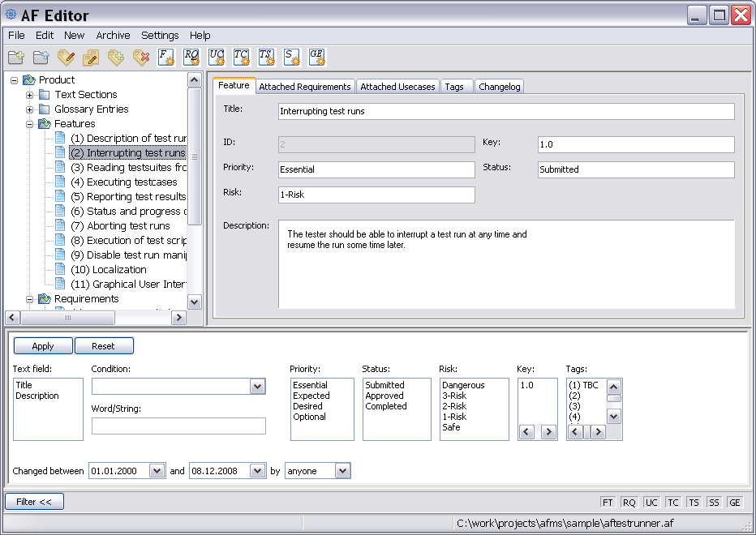
Task: Open the 'by anyone' user dropdown
Action: tap(342, 471)
